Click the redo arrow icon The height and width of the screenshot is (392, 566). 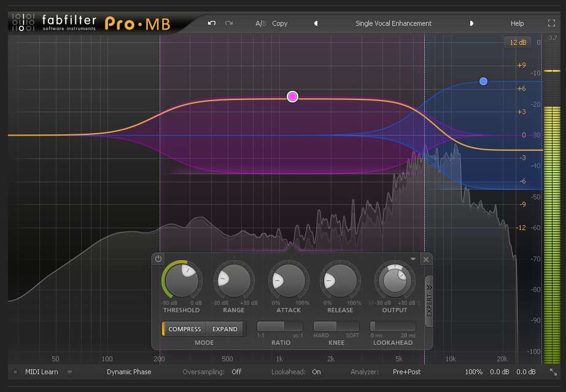[x=229, y=23]
